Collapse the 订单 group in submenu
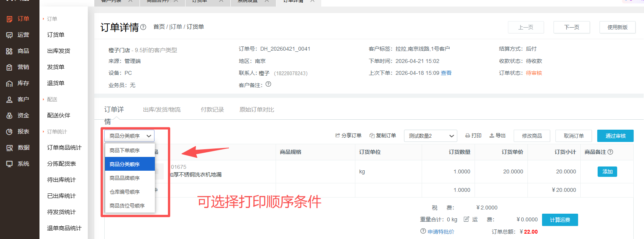The height and width of the screenshot is (239, 644). 50,19
